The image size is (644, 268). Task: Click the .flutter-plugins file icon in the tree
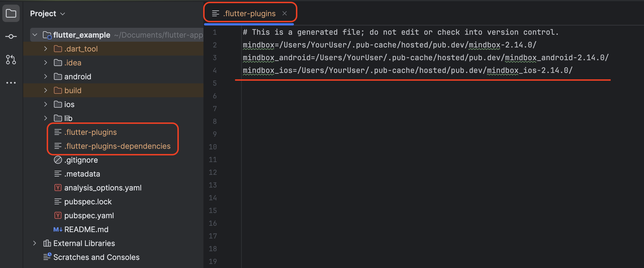point(58,132)
